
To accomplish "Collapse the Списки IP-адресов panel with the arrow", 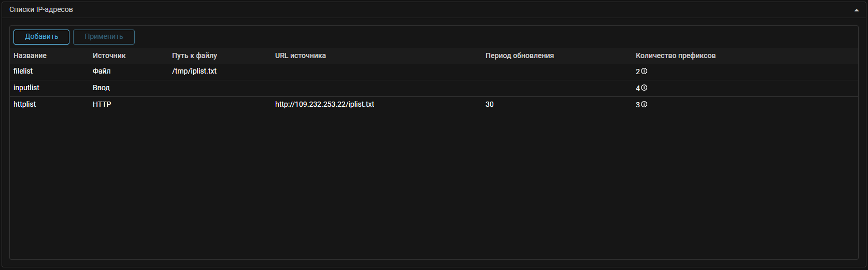I will tap(857, 10).
